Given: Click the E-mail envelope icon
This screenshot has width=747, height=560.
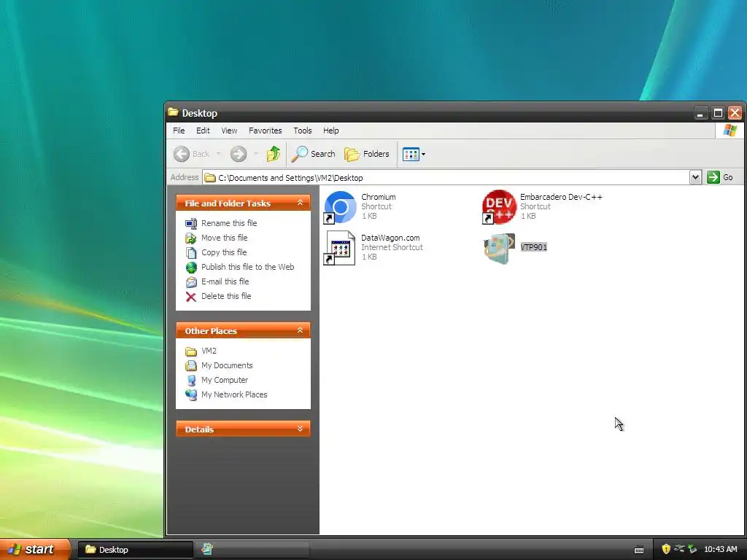Looking at the screenshot, I should 191,282.
